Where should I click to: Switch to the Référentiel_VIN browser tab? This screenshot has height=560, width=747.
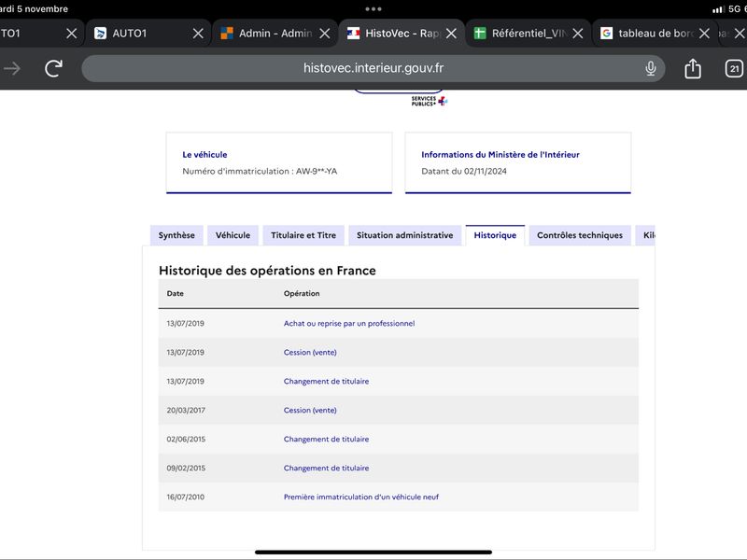[528, 34]
